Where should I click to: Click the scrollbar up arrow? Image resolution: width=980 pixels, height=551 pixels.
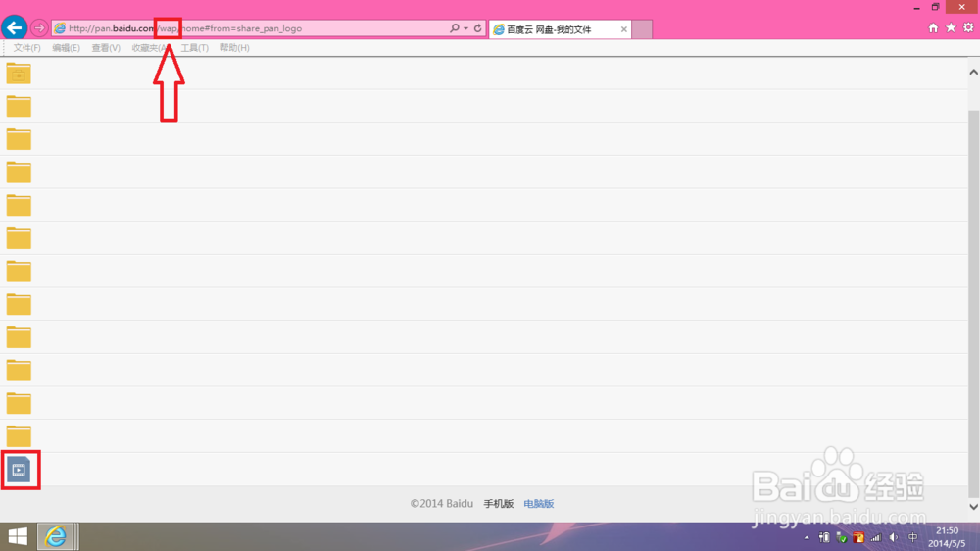[x=974, y=72]
